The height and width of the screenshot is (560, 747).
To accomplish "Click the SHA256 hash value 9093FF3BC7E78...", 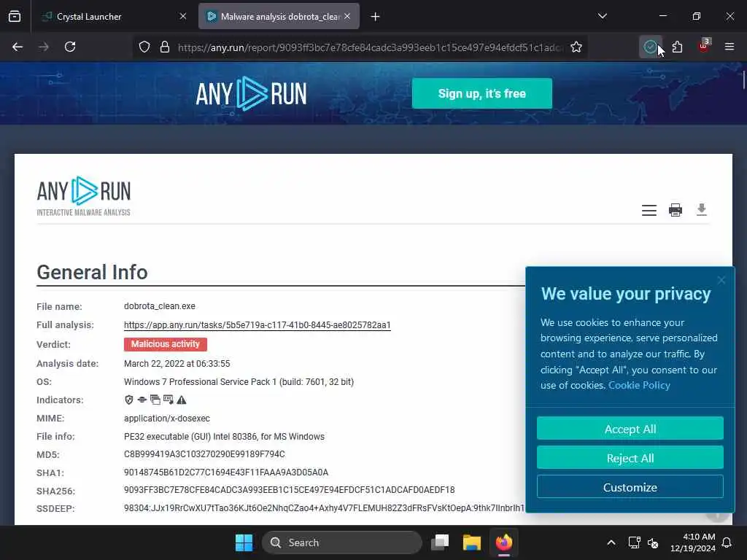I will [289, 490].
